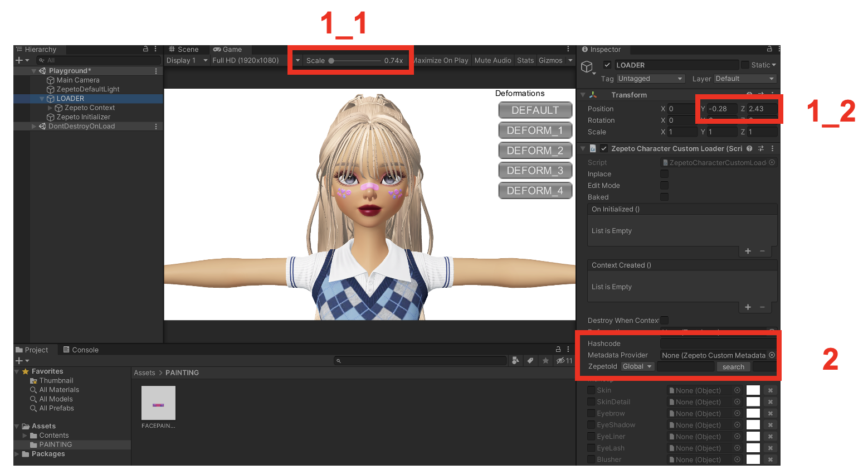Open help for Zepeto Character Custom Loader
This screenshot has height=474, width=868.
[749, 149]
